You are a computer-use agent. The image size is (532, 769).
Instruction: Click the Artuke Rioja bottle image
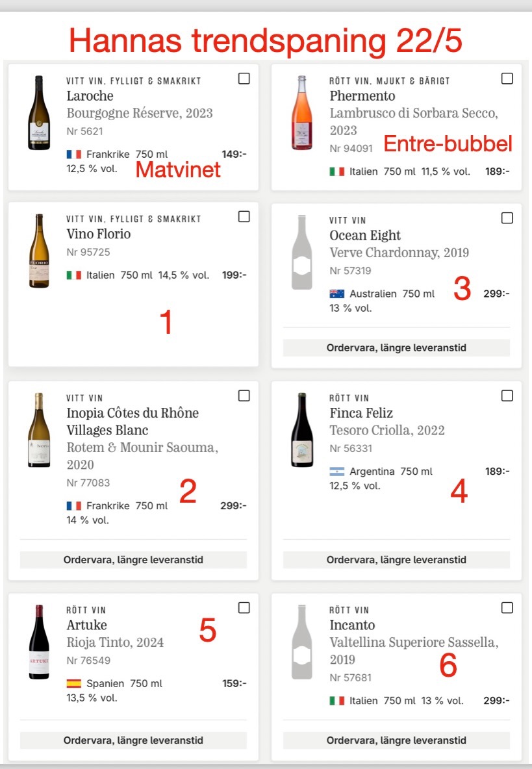click(x=39, y=642)
